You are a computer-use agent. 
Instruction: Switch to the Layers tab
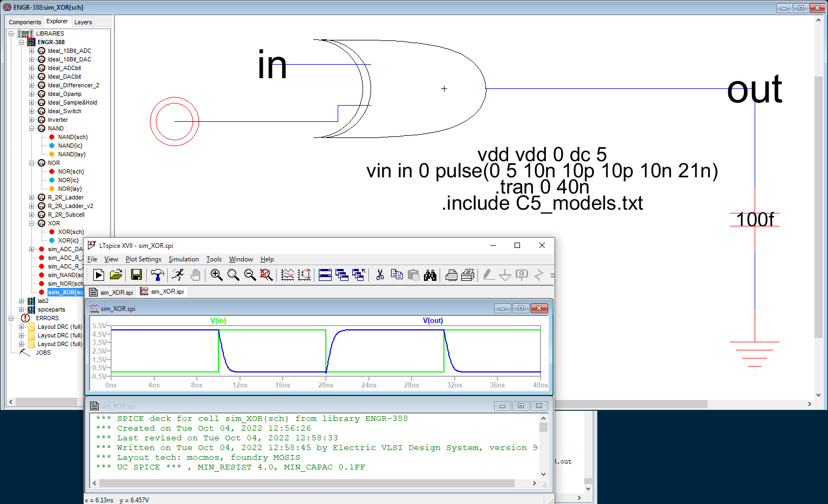tap(83, 22)
